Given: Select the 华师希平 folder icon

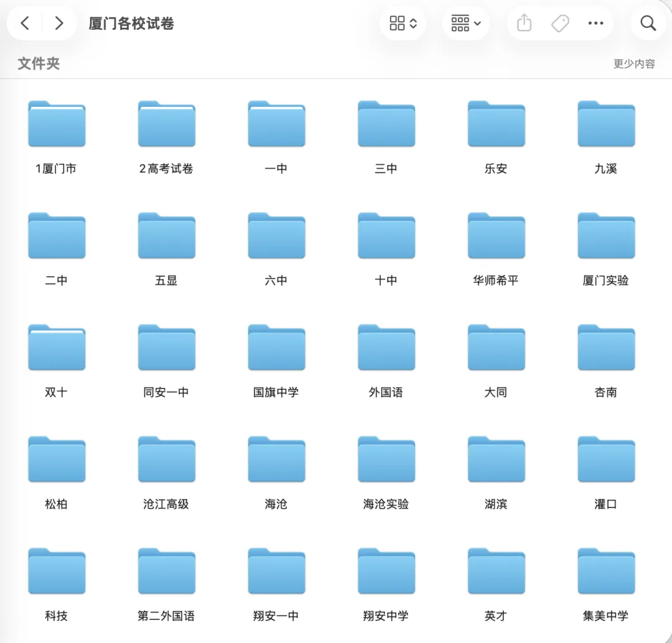Looking at the screenshot, I should click(497, 236).
